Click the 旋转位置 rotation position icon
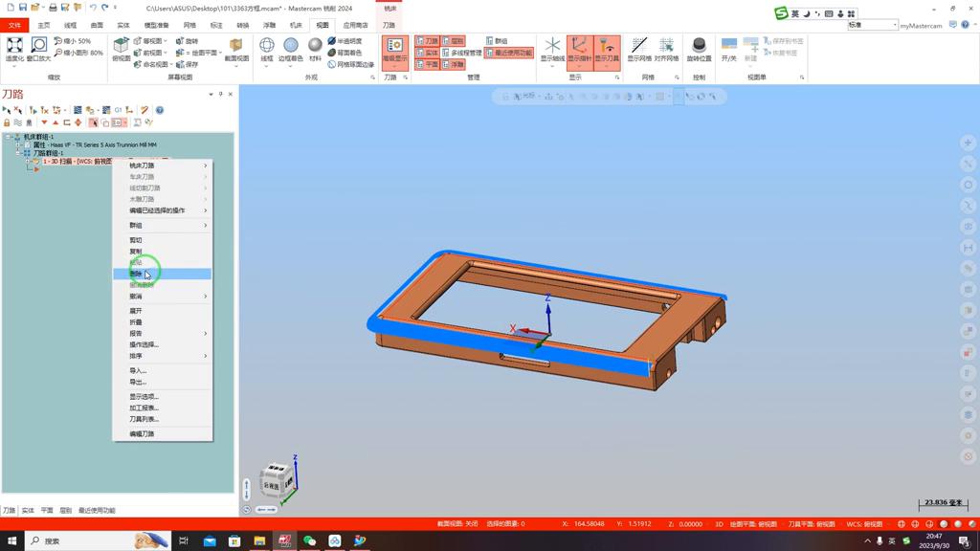The image size is (980, 551). [699, 50]
